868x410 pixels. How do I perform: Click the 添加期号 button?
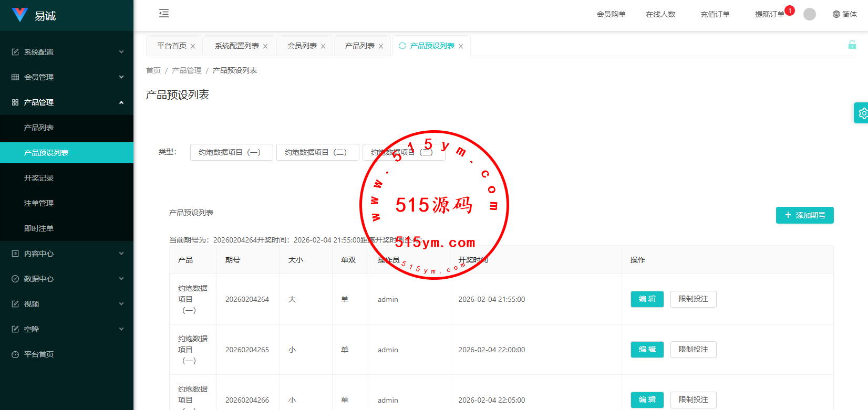tap(804, 215)
